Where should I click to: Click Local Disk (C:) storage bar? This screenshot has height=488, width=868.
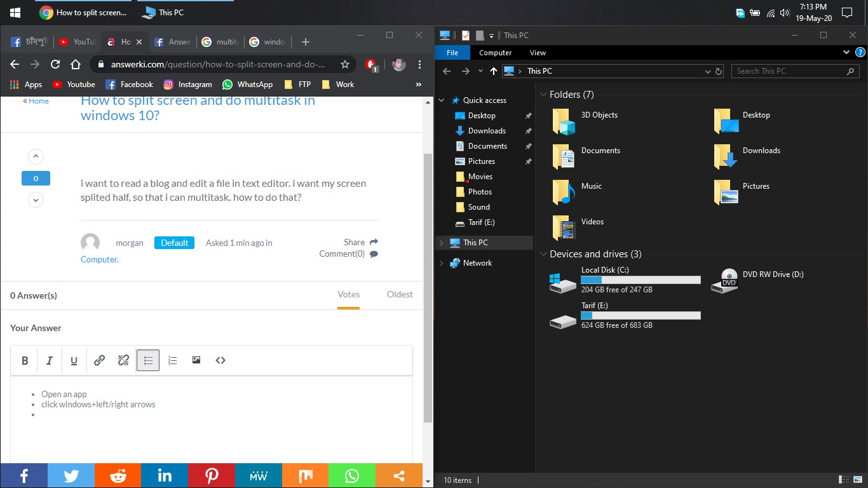click(x=641, y=280)
